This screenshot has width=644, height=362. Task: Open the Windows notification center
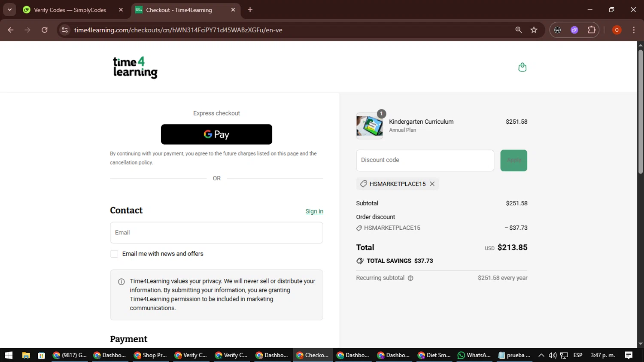(x=629, y=355)
